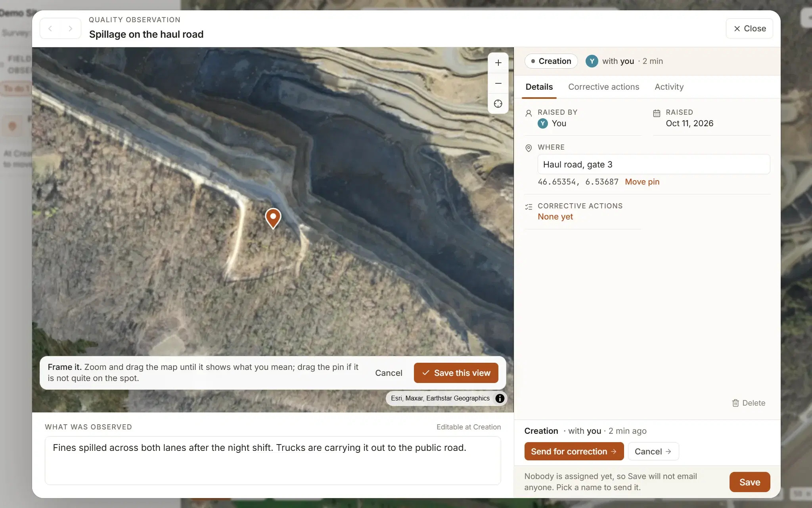Recenter map with crosshair button
812x508 pixels.
coord(498,104)
